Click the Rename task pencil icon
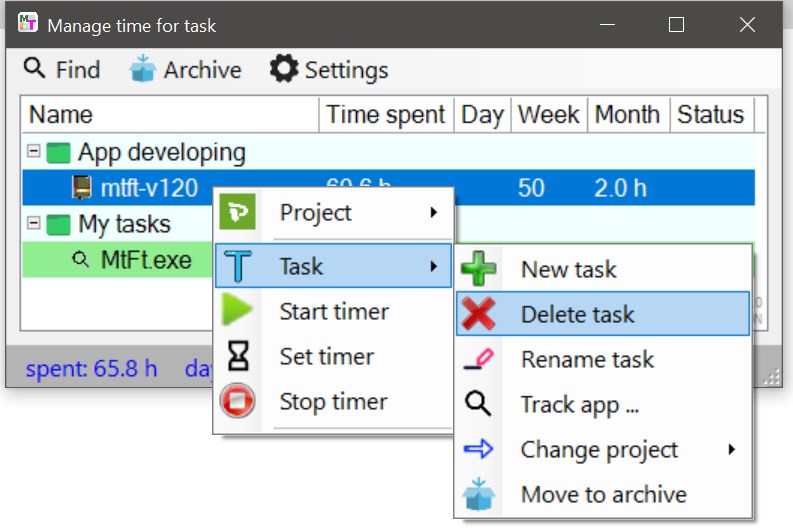The width and height of the screenshot is (793, 528). pyautogui.click(x=478, y=359)
